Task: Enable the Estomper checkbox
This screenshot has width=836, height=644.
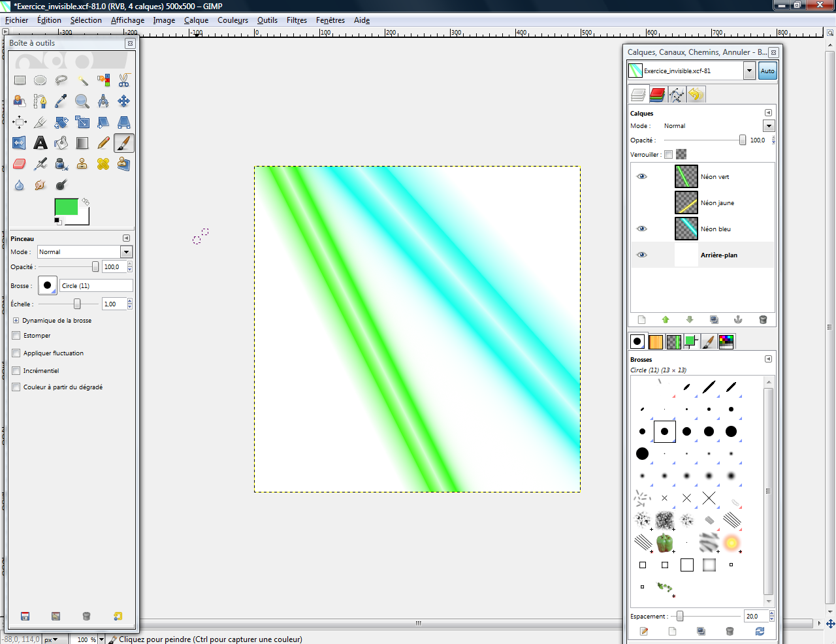Action: pos(16,336)
